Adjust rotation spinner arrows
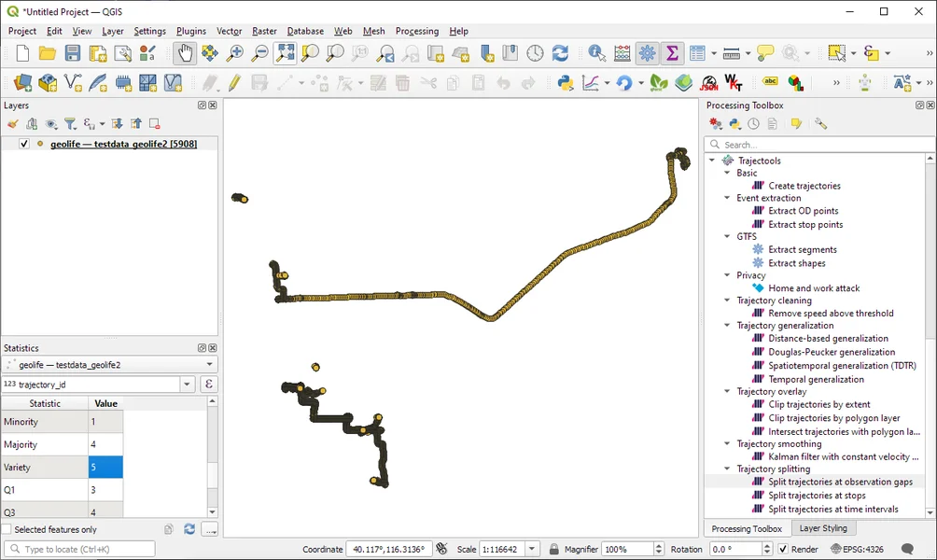The width and height of the screenshot is (937, 560). [x=767, y=549]
